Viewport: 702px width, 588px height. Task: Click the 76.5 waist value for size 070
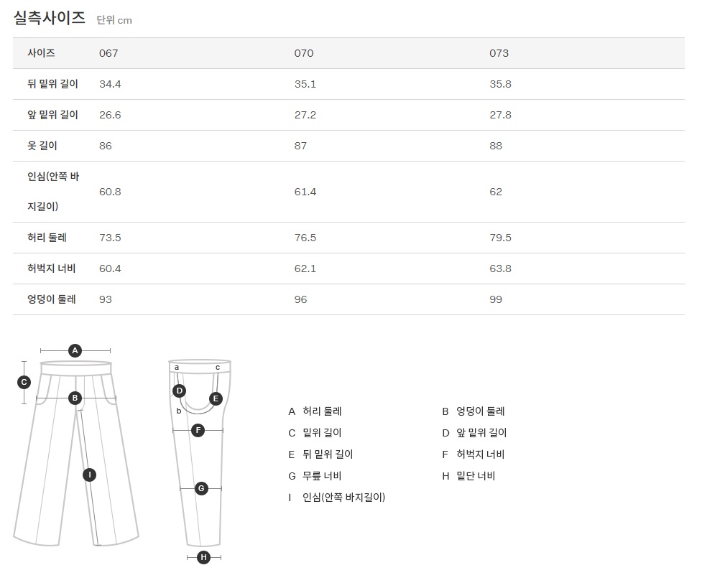point(305,238)
